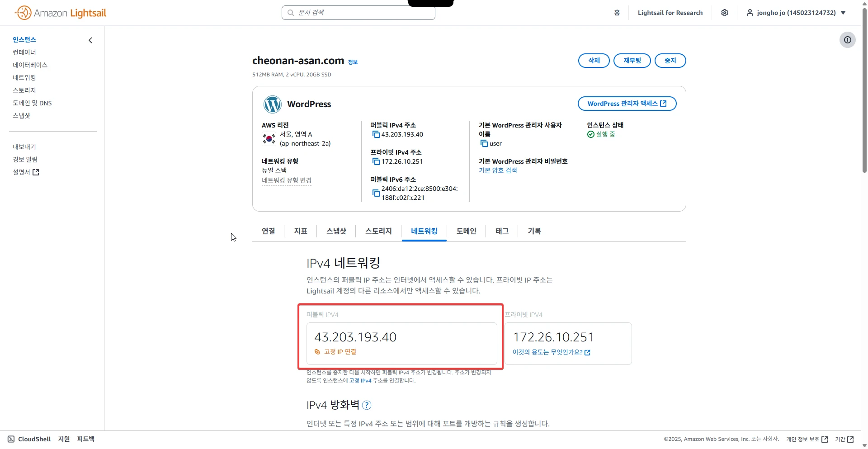Copy private IPv4 address 172.26.10.251 icon
This screenshot has height=449, width=868.
[376, 161]
